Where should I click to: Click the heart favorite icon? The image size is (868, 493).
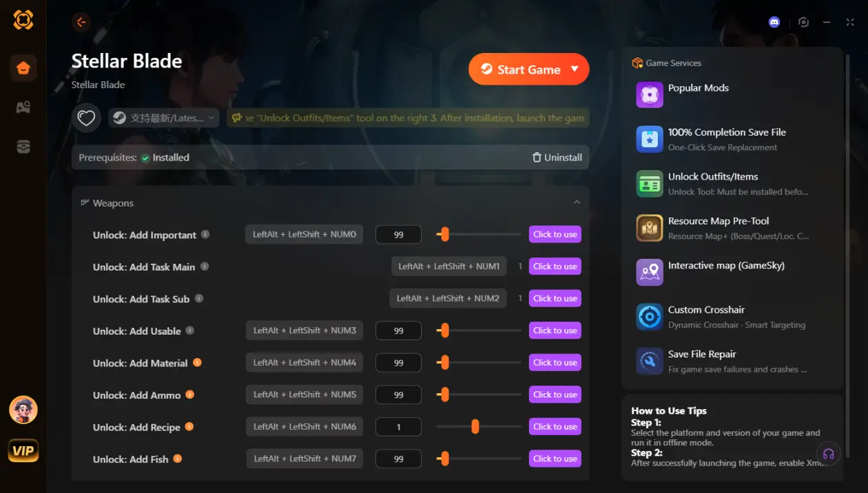point(86,118)
